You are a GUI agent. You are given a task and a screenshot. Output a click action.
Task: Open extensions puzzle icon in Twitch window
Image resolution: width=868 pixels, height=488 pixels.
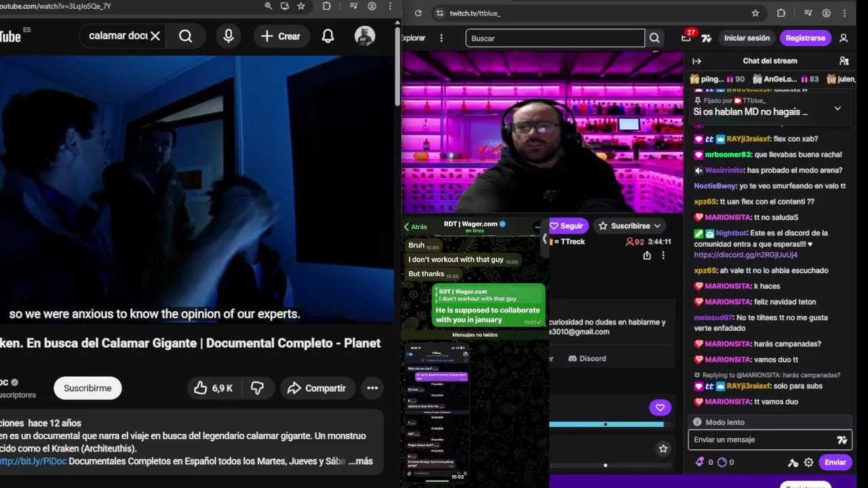coord(781,13)
